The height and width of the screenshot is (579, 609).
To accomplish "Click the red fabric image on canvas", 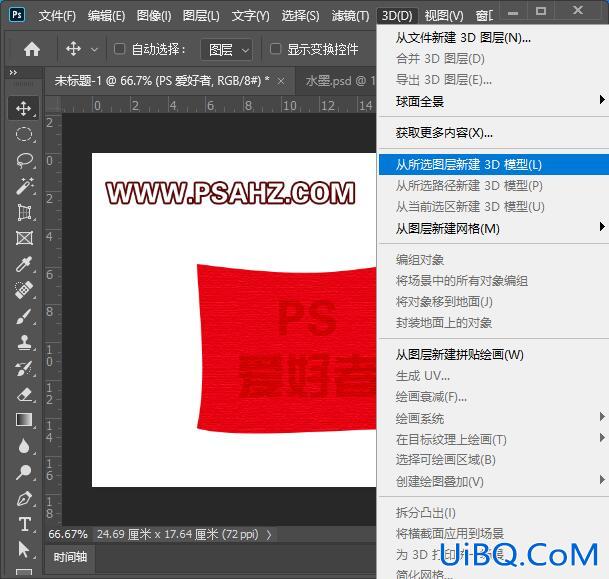I will (286, 348).
